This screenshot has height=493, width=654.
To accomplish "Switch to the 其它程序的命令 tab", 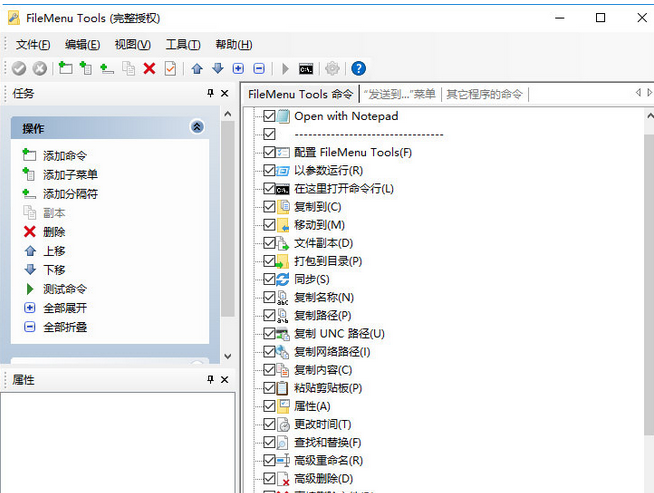I will (x=484, y=94).
